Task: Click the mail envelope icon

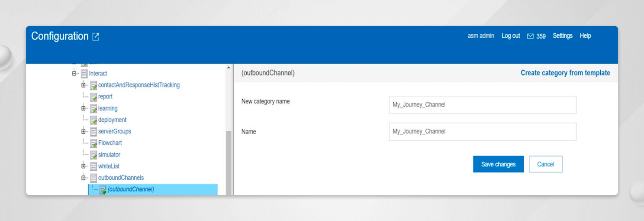Action: pos(530,36)
